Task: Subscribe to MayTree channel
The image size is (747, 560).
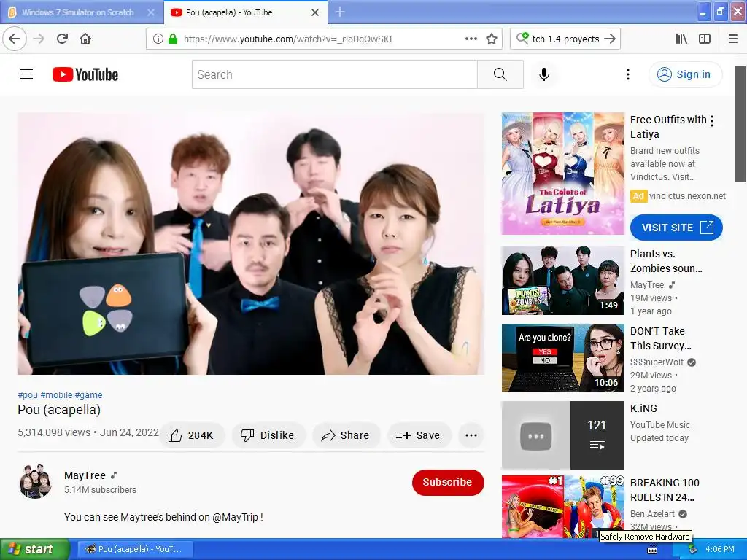Action: click(448, 483)
